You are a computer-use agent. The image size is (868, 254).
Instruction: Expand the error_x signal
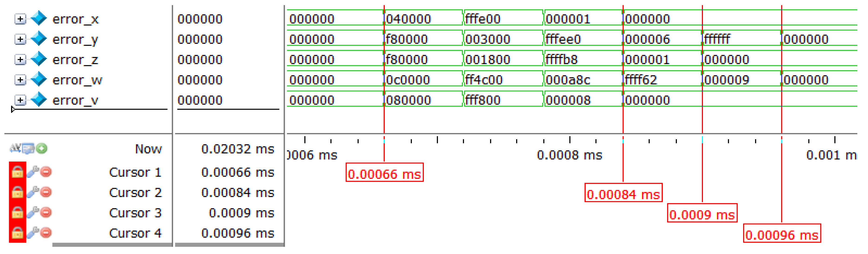tap(20, 19)
